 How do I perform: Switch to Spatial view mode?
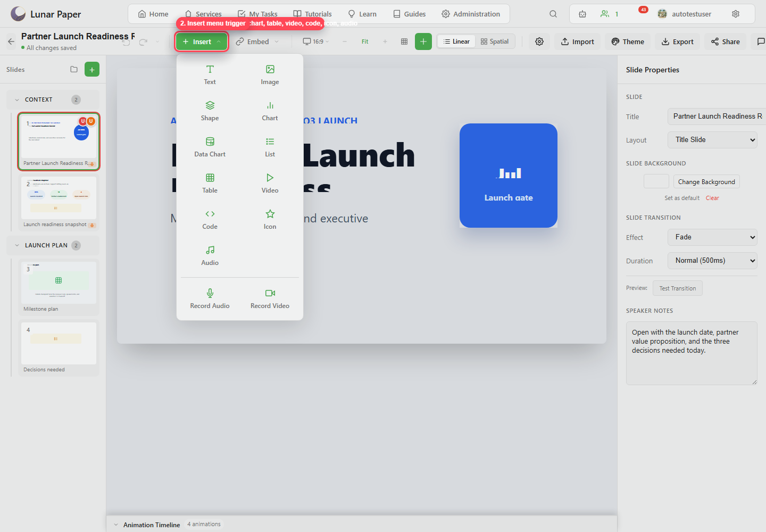pos(495,41)
